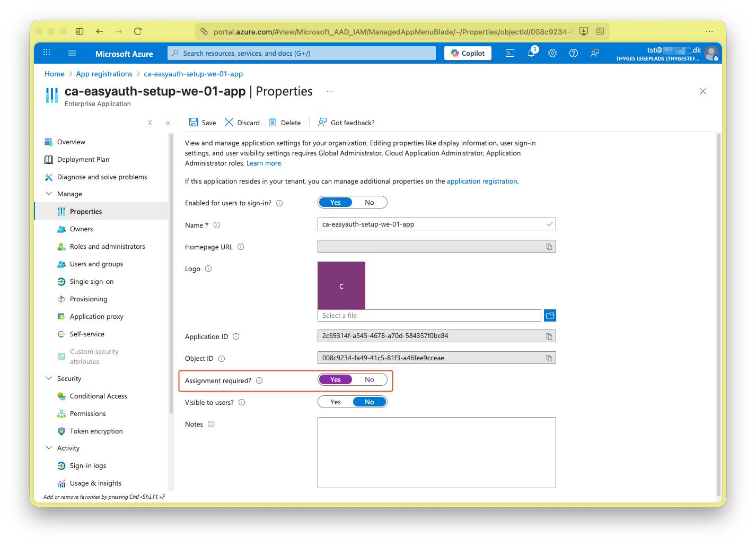
Task: Set Visible to users to No
Action: click(x=370, y=402)
